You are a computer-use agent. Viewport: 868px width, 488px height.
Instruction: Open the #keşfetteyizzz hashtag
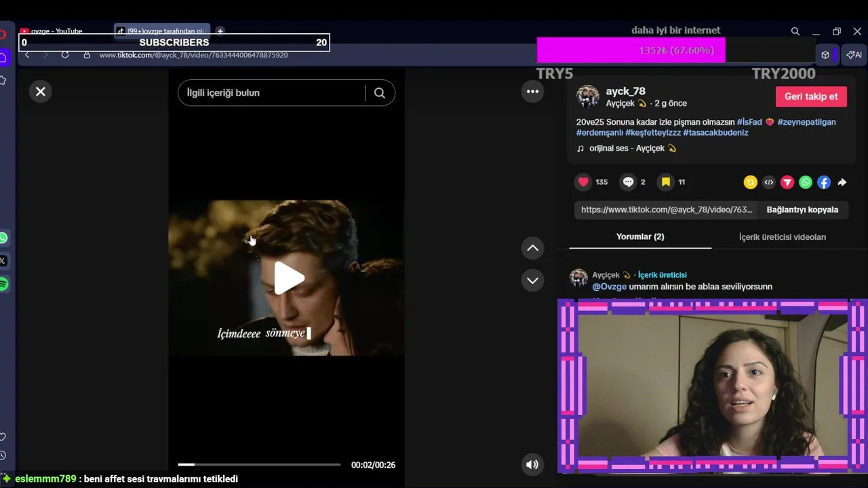click(x=652, y=133)
